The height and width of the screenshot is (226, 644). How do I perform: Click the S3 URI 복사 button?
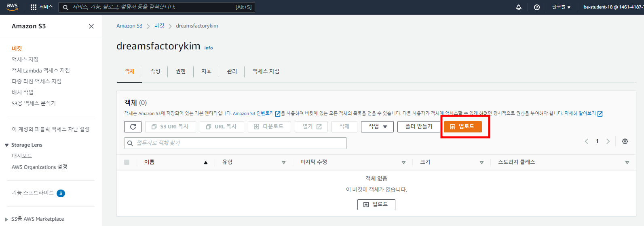point(170,127)
